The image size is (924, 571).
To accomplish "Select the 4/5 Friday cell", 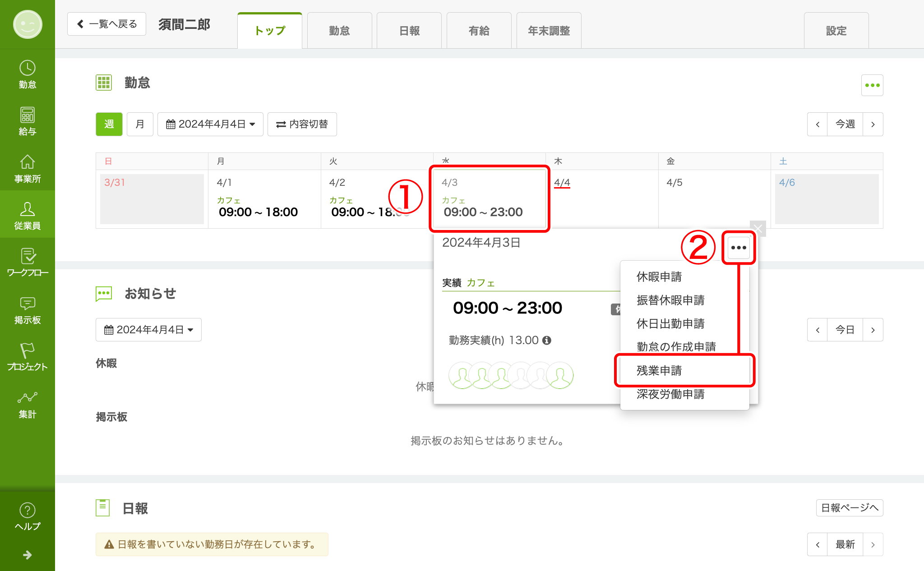I will (x=715, y=199).
